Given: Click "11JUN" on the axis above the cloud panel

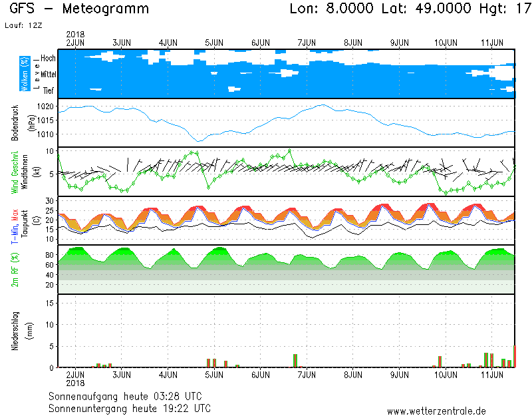Looking at the screenshot, I should point(492,43).
